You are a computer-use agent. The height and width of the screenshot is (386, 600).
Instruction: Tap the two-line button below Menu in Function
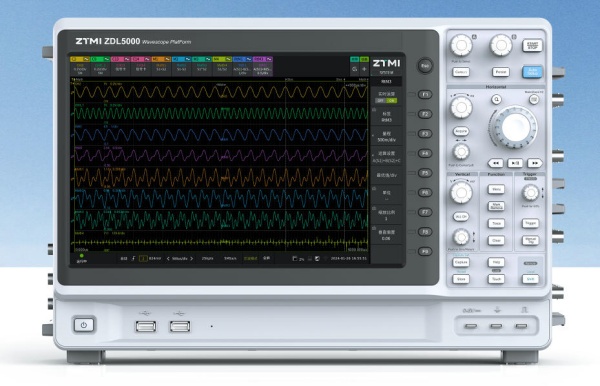pyautogui.click(x=496, y=206)
